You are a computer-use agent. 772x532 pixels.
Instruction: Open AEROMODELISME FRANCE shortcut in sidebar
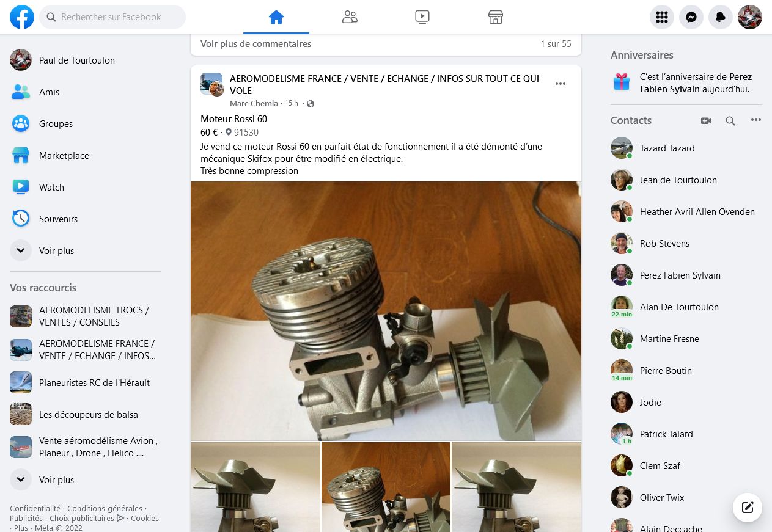click(x=86, y=349)
